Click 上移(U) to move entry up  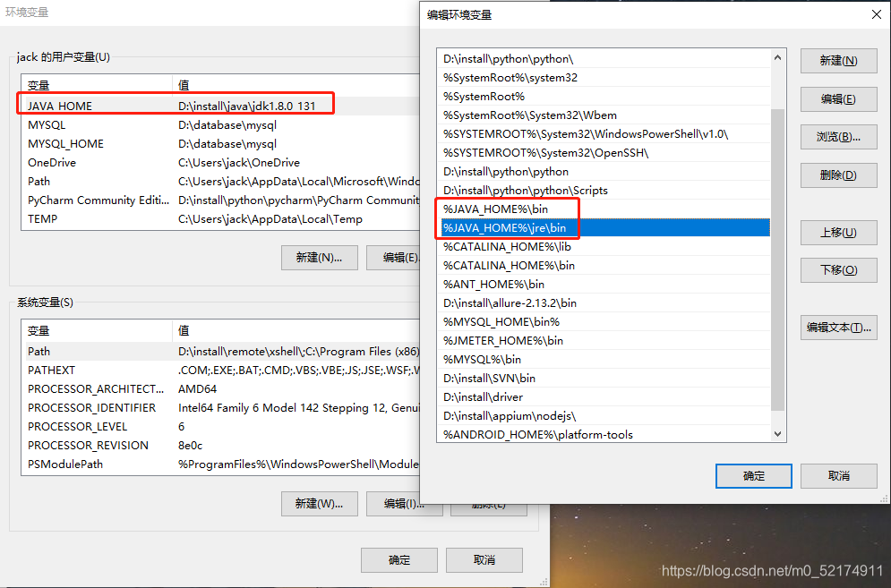tap(839, 233)
